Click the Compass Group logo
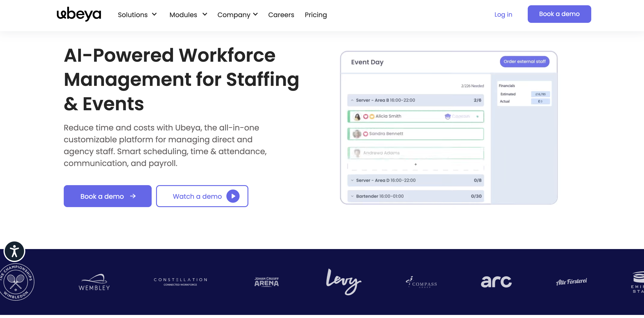644x318 pixels. coord(421,282)
